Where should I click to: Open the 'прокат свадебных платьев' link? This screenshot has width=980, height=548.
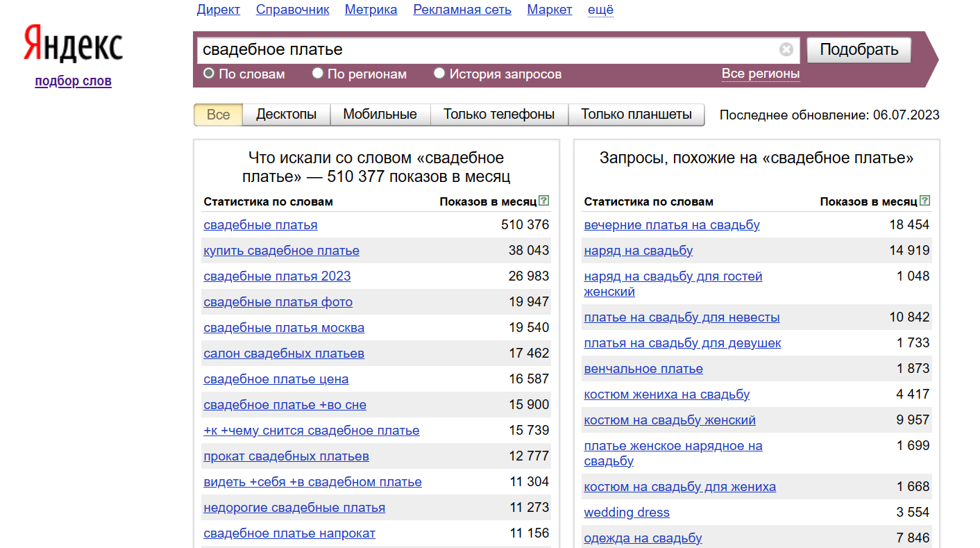(x=286, y=456)
